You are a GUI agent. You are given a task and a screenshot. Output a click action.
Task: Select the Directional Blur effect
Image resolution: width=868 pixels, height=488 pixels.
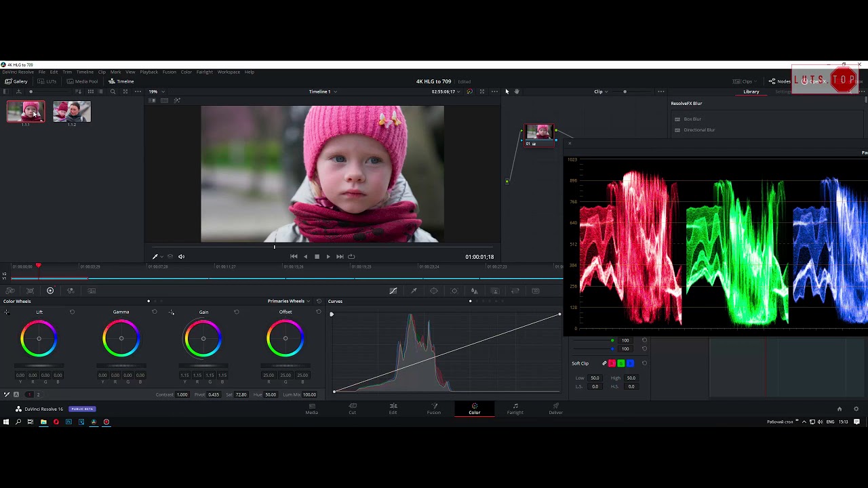(699, 130)
